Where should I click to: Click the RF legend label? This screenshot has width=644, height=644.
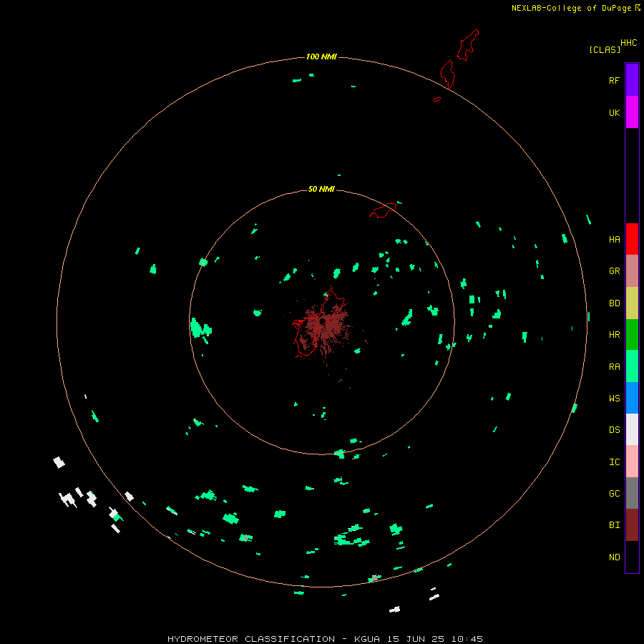click(x=614, y=80)
